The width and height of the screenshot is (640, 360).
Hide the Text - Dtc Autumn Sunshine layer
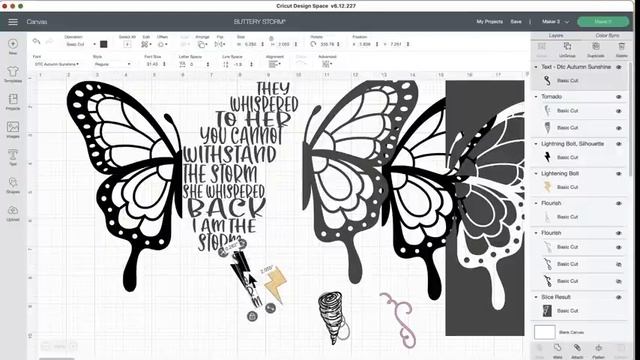(619, 67)
